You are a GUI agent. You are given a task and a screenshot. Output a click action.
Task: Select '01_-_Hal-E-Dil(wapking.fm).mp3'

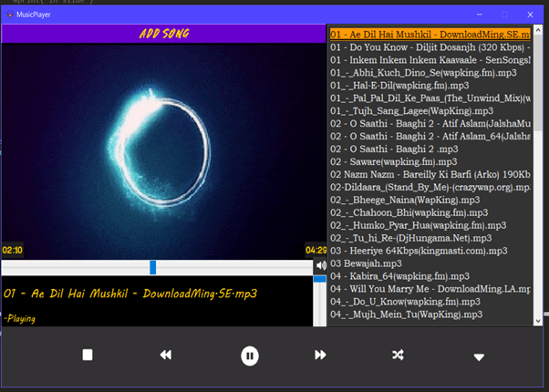[x=399, y=86]
